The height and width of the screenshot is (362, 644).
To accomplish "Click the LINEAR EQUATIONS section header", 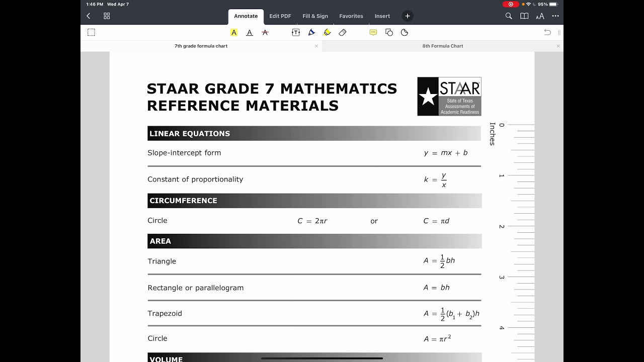I will 314,133.
